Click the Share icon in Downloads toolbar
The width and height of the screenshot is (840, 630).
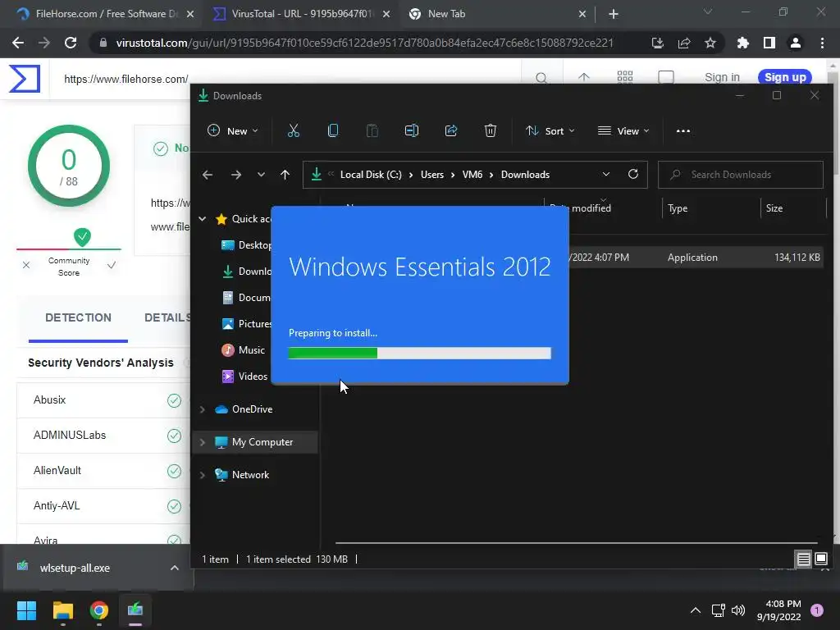(x=451, y=130)
